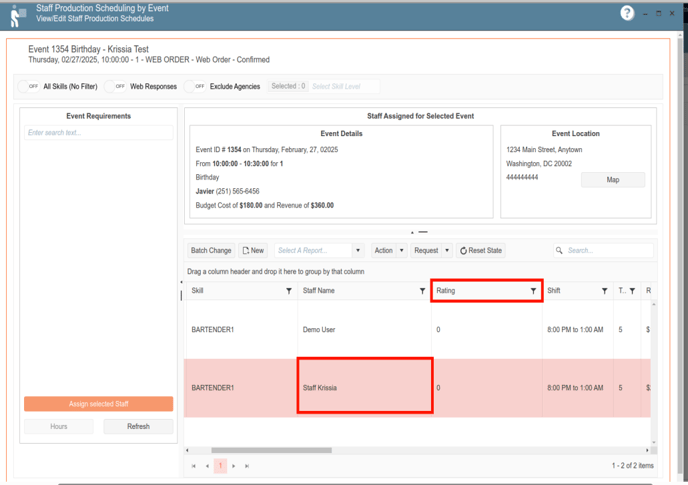Click the Event Requirements search field
The image size is (688, 485).
tap(98, 133)
